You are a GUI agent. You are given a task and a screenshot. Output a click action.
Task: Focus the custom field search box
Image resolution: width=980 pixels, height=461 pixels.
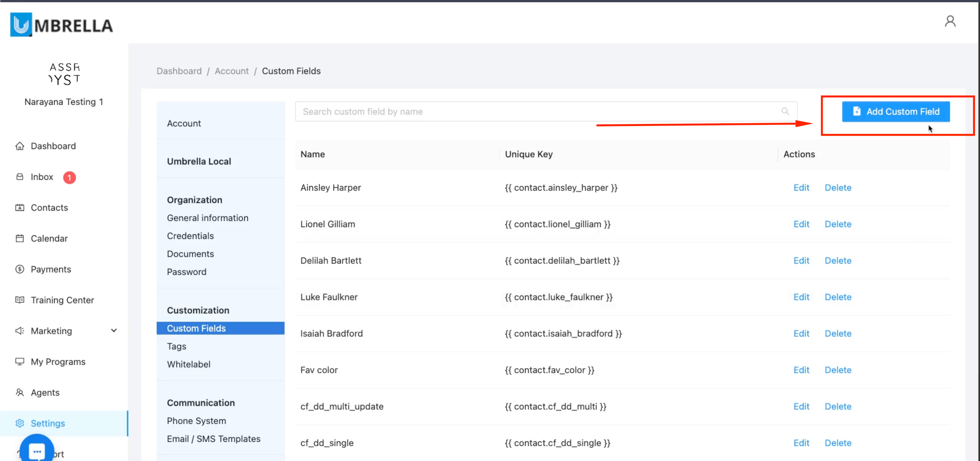pyautogui.click(x=533, y=111)
